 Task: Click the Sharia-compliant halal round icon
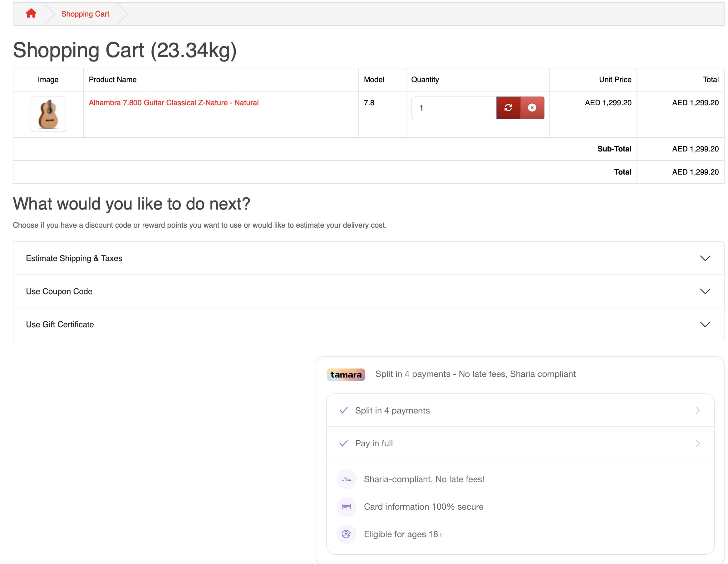coord(346,479)
